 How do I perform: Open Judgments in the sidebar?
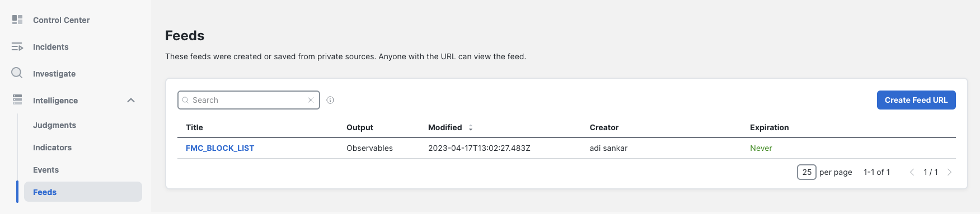coord(54,125)
